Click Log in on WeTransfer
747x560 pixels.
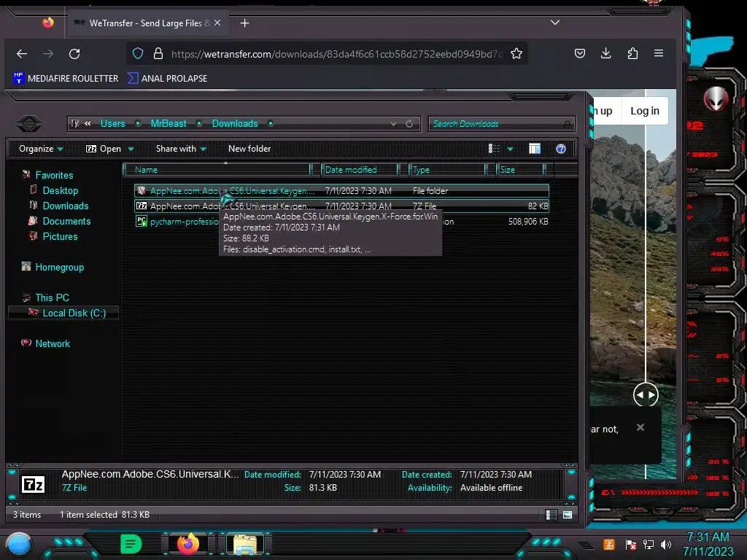point(645,111)
